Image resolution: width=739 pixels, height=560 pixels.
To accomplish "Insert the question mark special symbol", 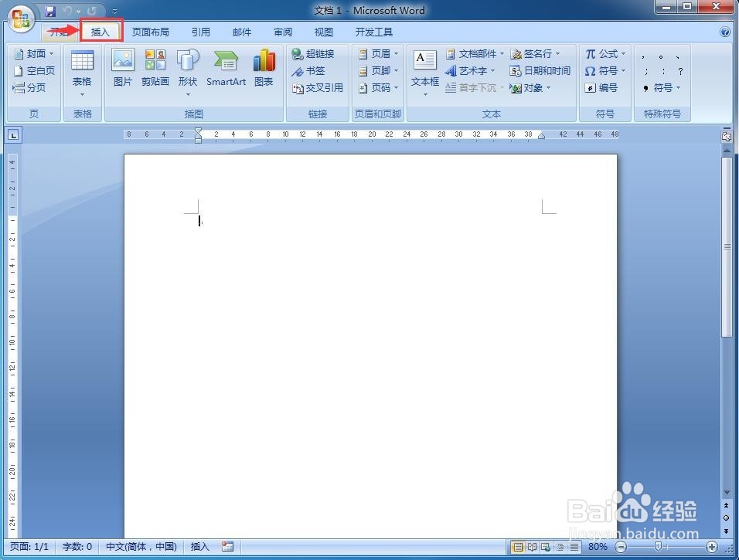I will coord(680,71).
